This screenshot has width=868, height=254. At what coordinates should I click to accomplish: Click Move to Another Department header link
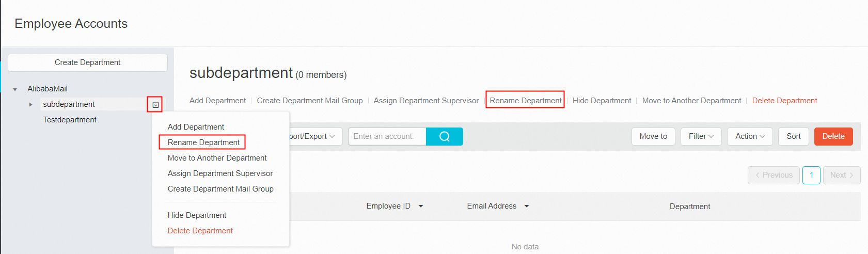tap(691, 101)
